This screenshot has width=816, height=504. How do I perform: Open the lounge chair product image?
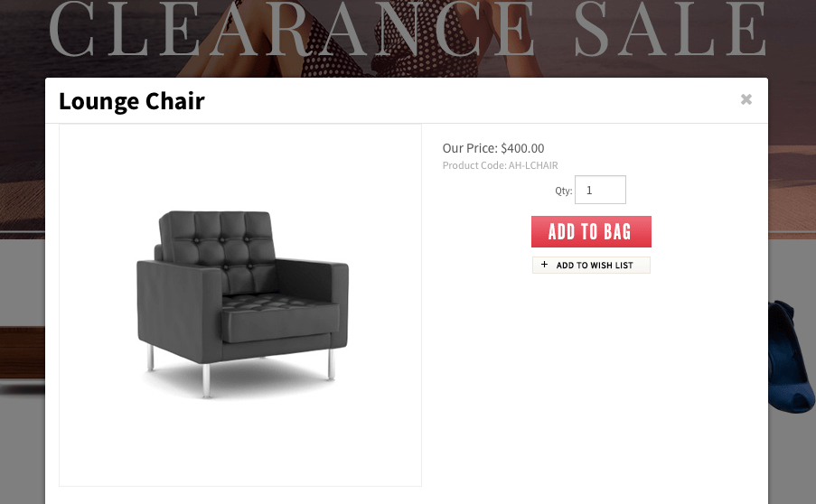pos(239,305)
